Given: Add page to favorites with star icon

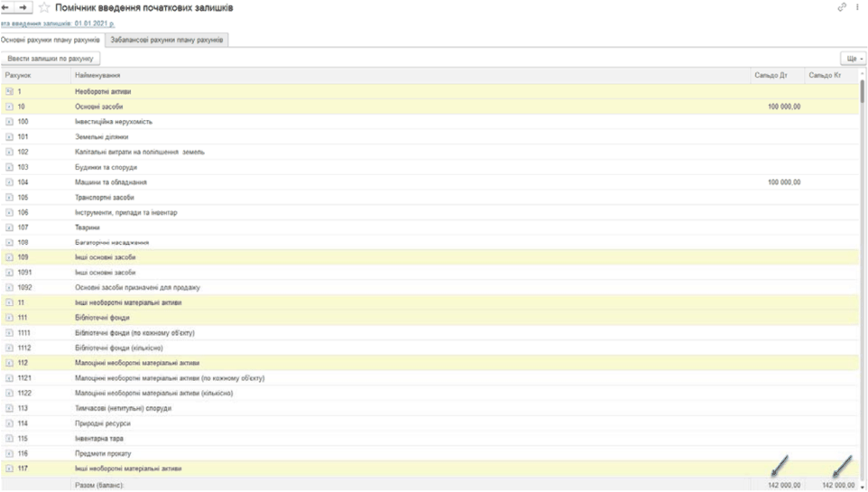Looking at the screenshot, I should [43, 7].
